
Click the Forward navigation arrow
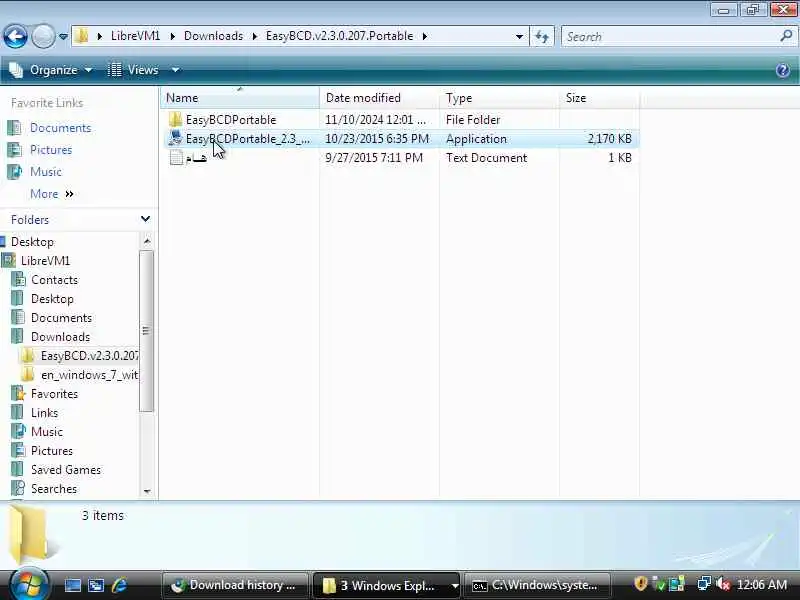[x=43, y=36]
